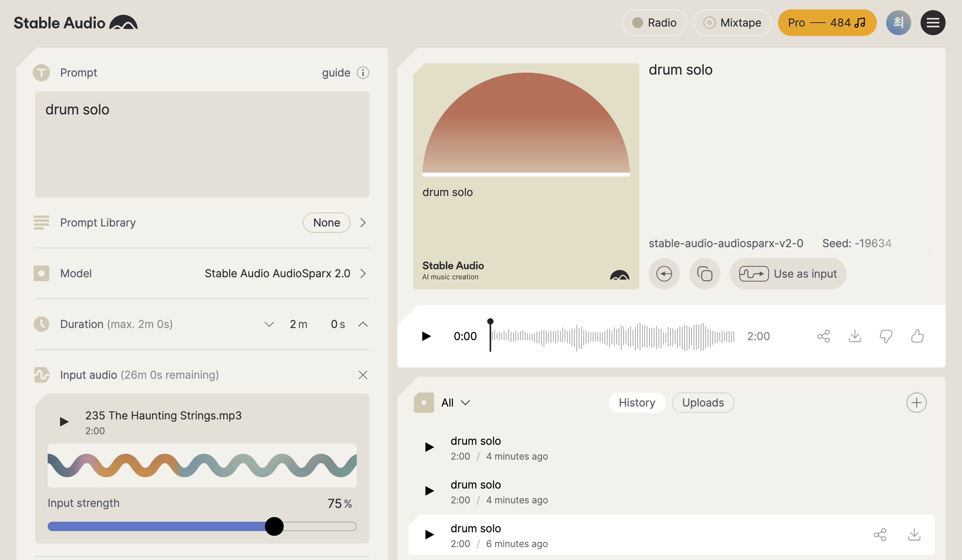The image size is (962, 560).
Task: Toggle Mixtape mode
Action: [732, 23]
